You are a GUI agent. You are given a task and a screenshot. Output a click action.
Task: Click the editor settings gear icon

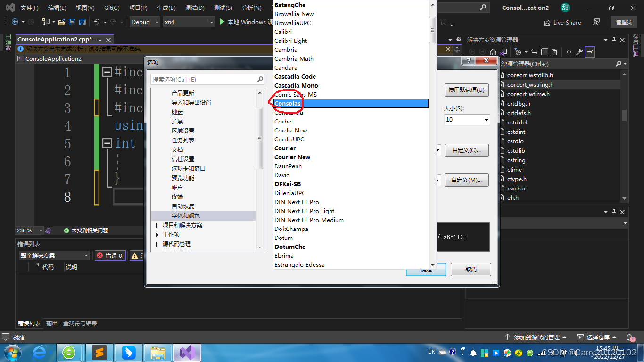coord(458,40)
